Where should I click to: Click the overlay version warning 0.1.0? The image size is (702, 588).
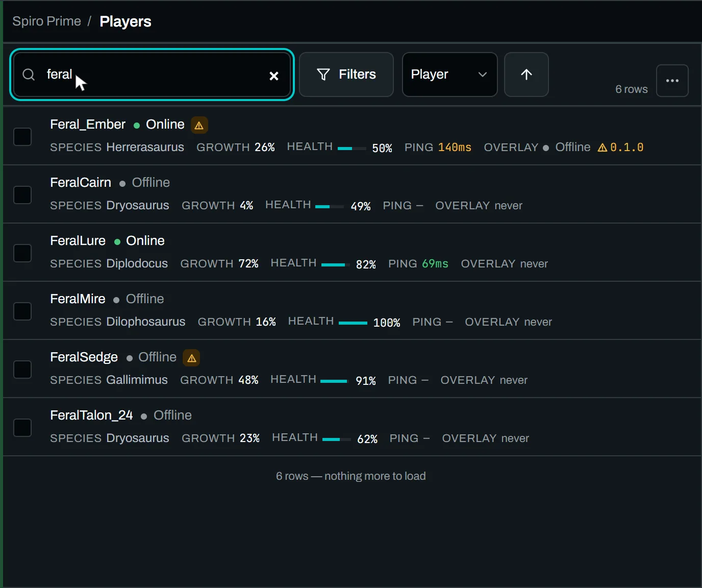point(620,148)
